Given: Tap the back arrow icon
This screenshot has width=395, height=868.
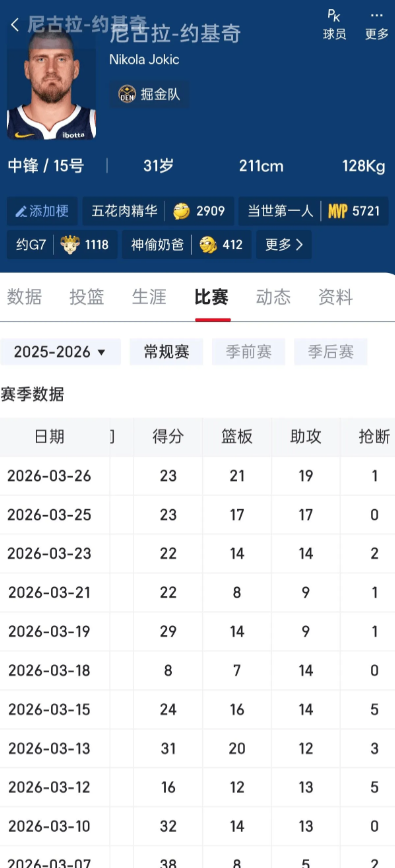Looking at the screenshot, I should click(x=15, y=24).
